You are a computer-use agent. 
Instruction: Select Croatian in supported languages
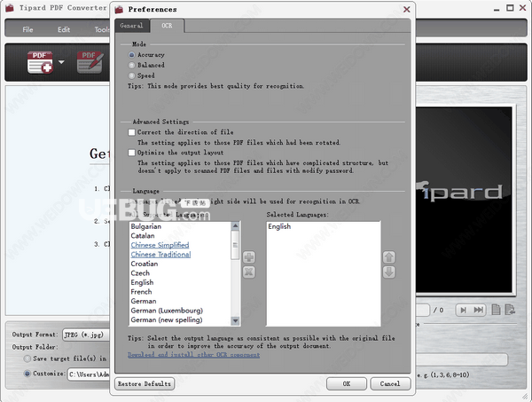145,264
